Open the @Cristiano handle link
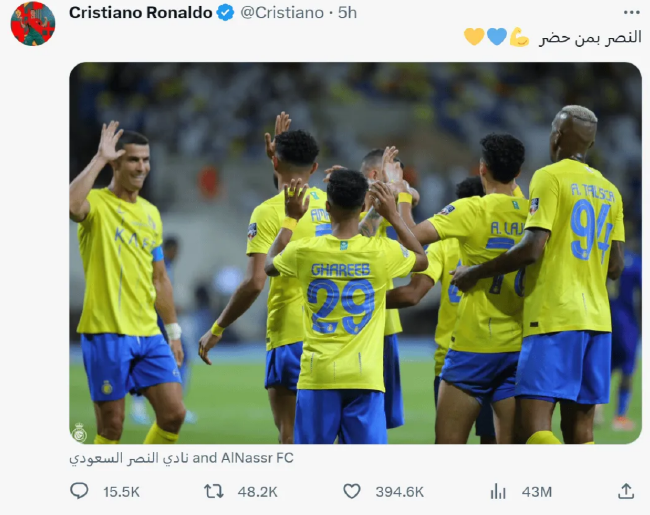The image size is (650, 515). coord(282,13)
